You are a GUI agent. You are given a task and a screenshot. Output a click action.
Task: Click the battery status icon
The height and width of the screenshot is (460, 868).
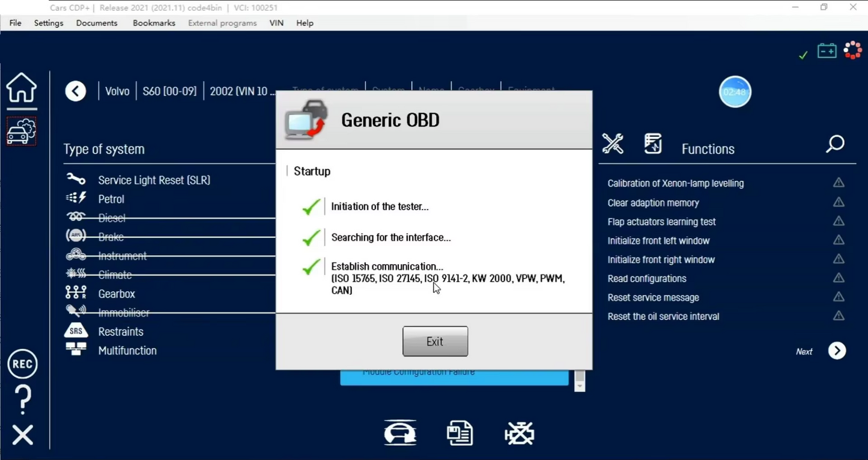point(827,50)
